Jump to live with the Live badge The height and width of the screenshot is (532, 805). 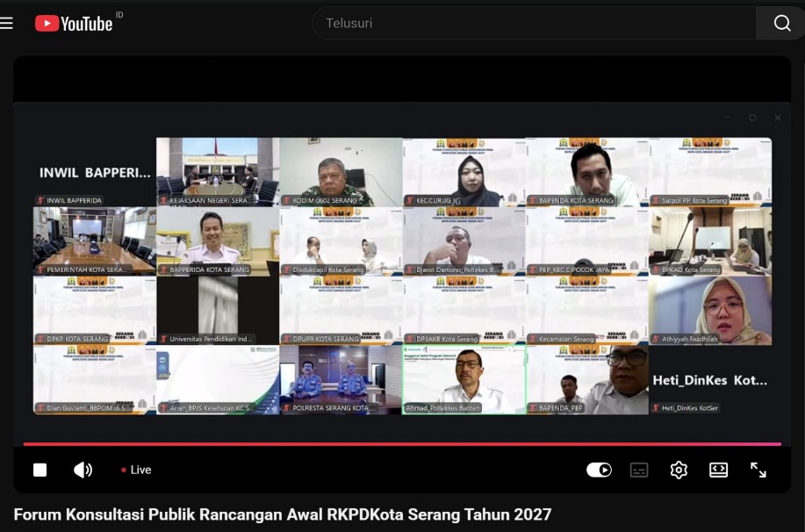point(136,470)
